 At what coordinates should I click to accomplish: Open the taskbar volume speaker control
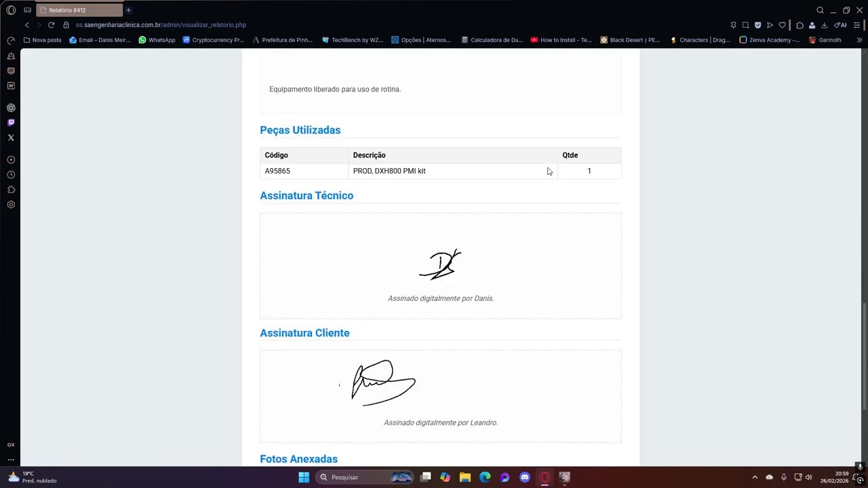(808, 477)
